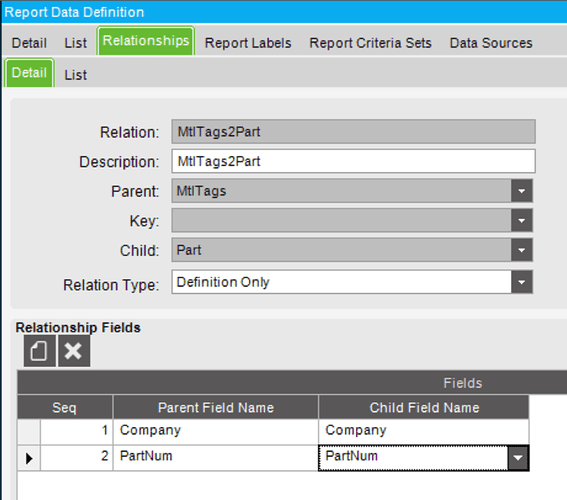
Task: Switch to the Report Labels tab
Action: (x=248, y=43)
